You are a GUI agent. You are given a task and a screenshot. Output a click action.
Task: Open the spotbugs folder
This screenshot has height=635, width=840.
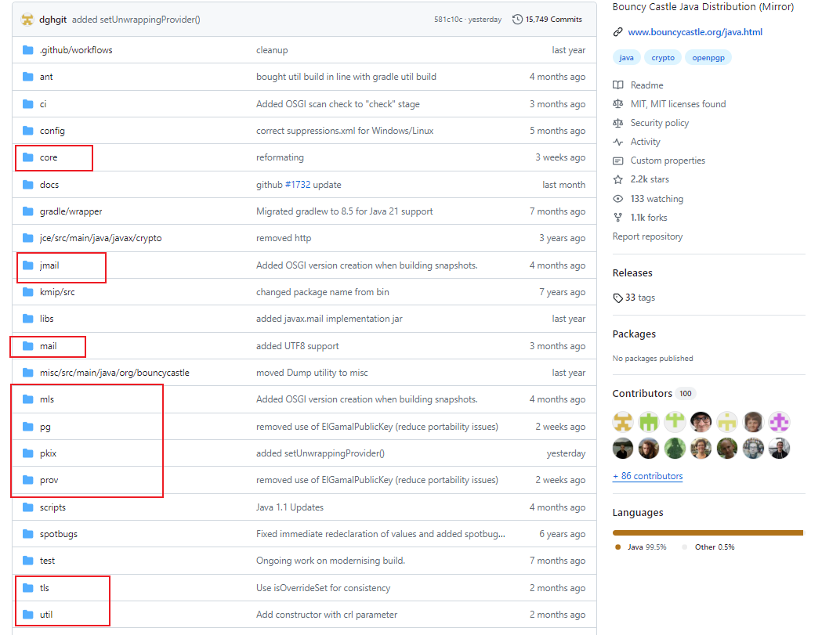pyautogui.click(x=59, y=534)
